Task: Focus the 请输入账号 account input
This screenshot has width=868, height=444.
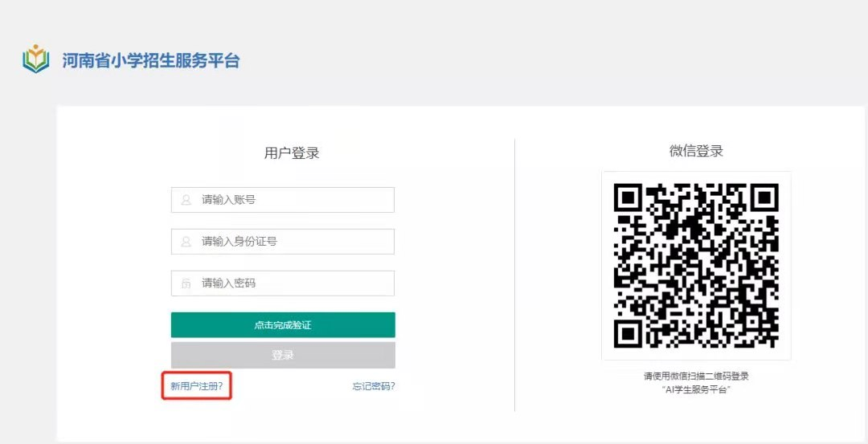Action: (x=283, y=200)
